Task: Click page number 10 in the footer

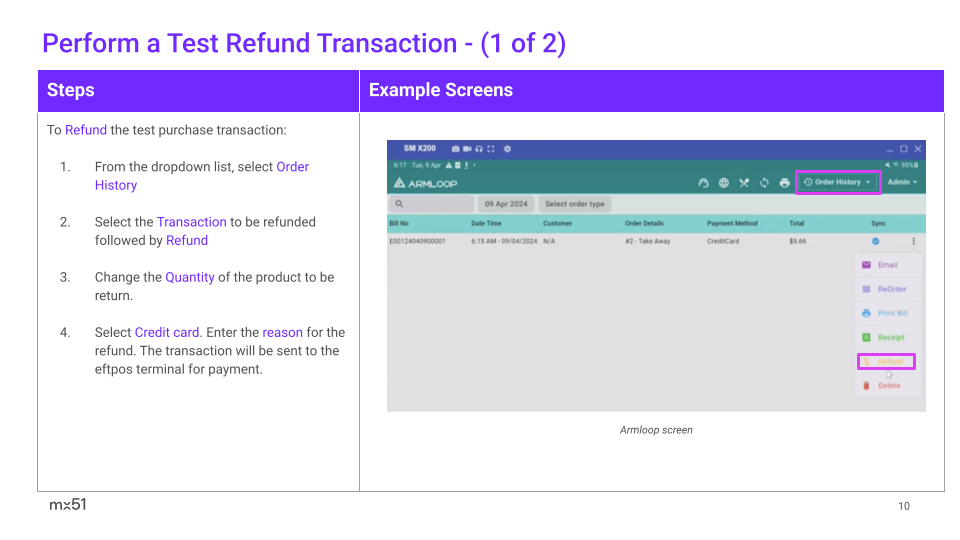Action: (x=904, y=506)
